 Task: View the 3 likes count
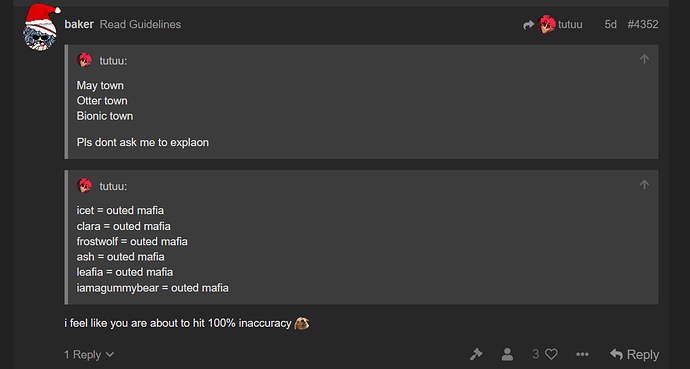click(x=536, y=354)
